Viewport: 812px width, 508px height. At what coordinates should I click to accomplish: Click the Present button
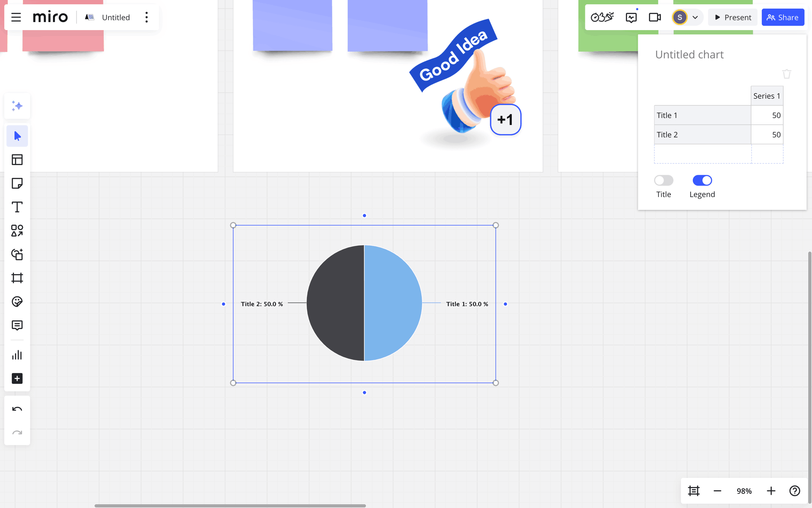coord(733,17)
